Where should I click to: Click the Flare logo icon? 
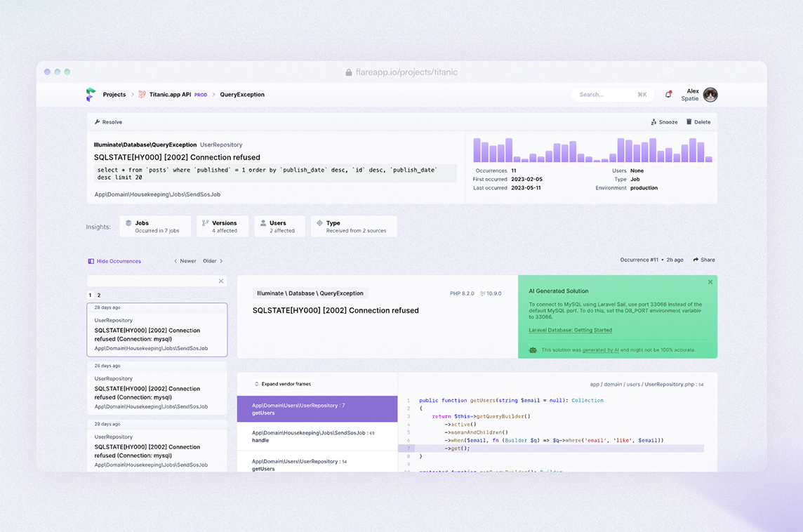pos(91,95)
